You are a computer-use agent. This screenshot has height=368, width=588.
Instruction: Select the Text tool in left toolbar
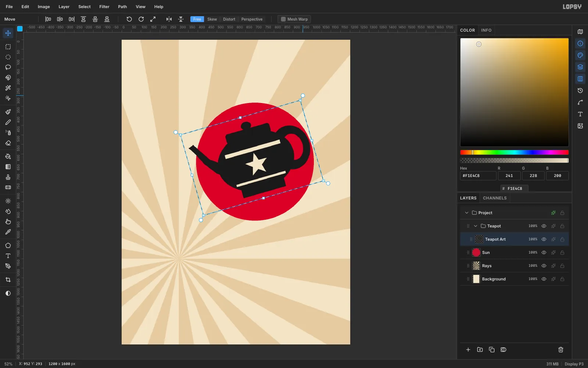(x=8, y=256)
